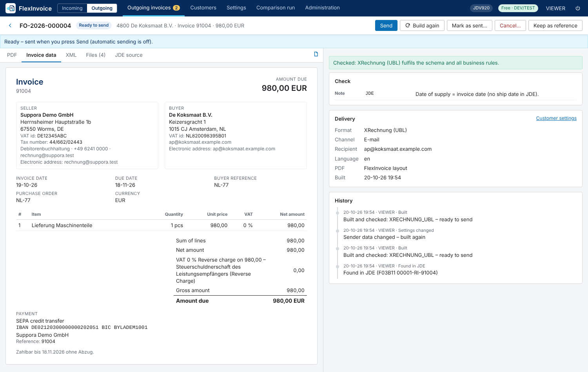Click the IBAN DE02120300000000202051 text

(x=57, y=327)
